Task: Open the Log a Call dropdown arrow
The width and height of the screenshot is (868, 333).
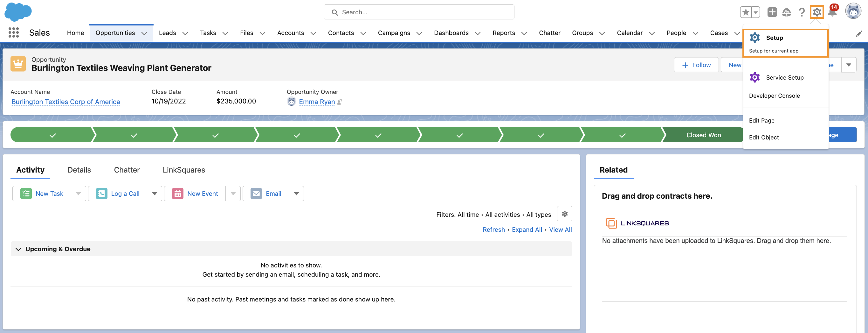Action: pos(154,193)
